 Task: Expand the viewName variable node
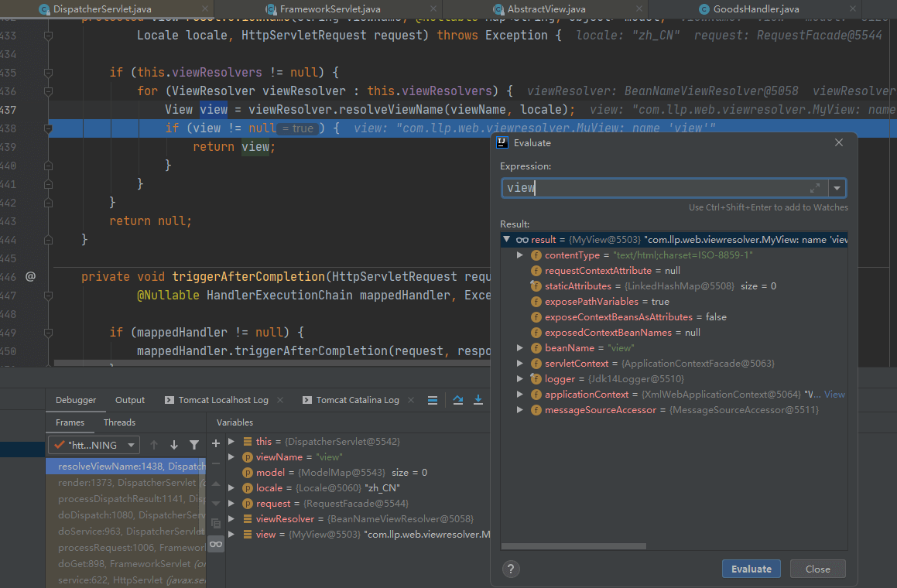pos(231,456)
